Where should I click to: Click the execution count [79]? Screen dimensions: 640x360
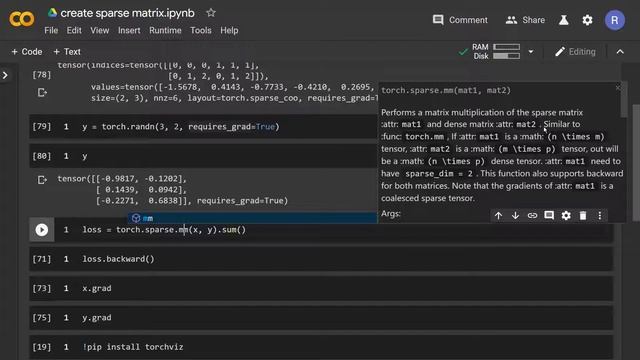tap(42, 127)
